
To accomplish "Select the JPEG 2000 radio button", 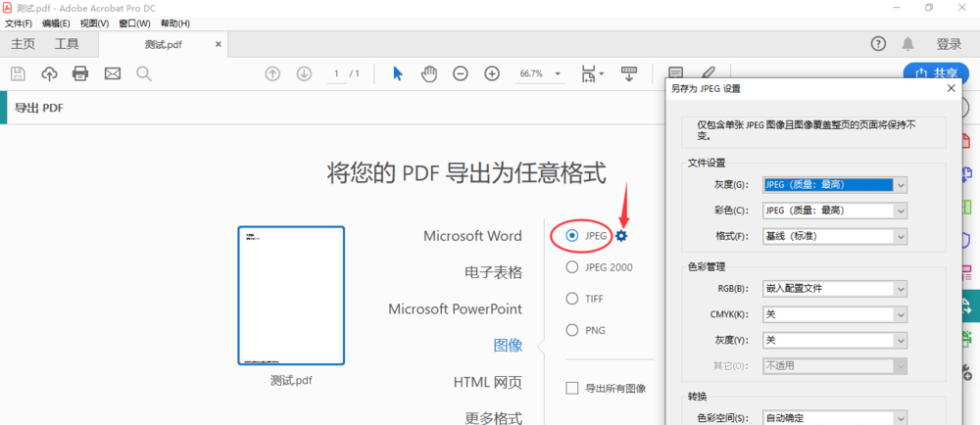I will point(571,267).
